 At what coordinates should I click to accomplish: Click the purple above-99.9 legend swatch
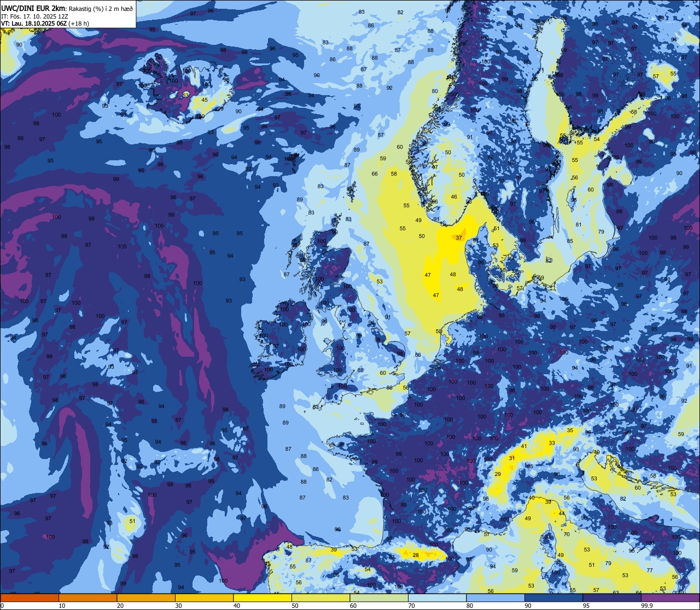coord(670,597)
